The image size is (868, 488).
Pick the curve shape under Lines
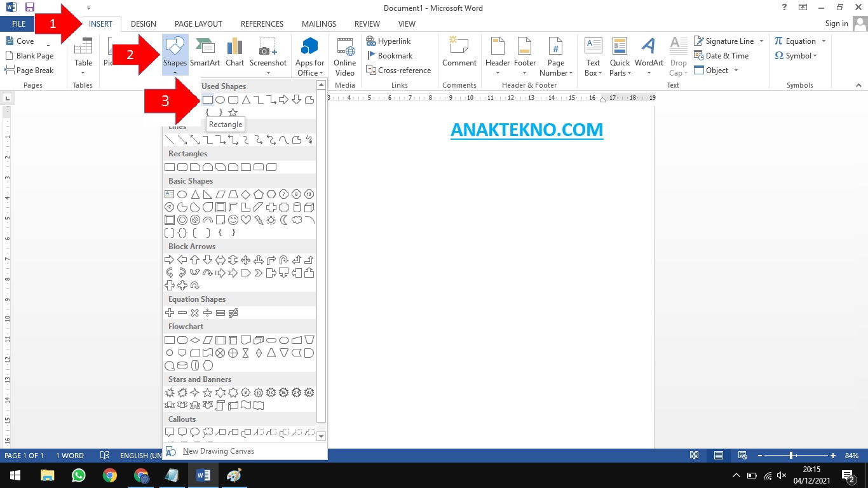pos(284,140)
